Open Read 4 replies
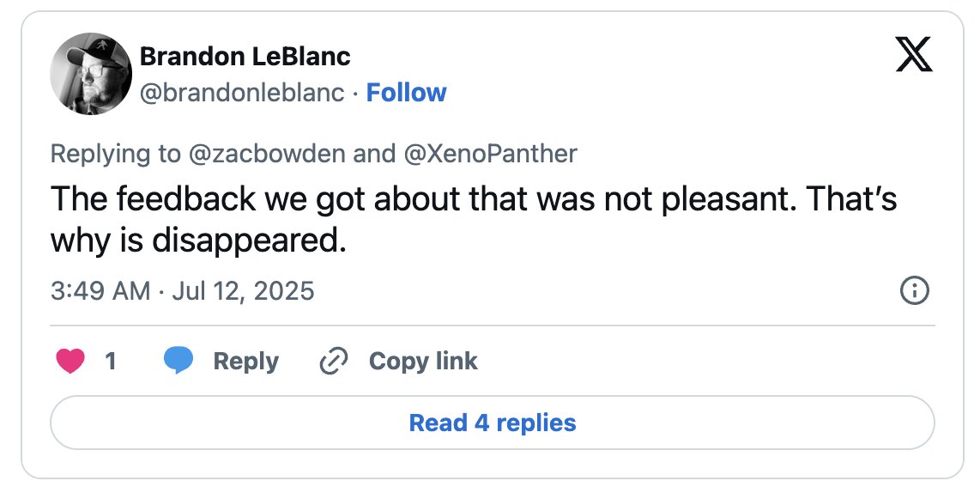980x493 pixels. pos(493,423)
